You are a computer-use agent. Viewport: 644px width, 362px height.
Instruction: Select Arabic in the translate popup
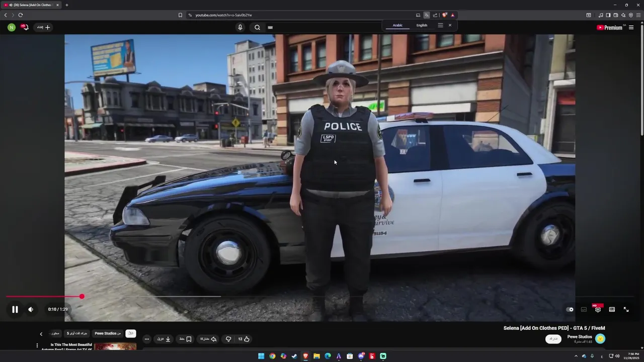397,25
